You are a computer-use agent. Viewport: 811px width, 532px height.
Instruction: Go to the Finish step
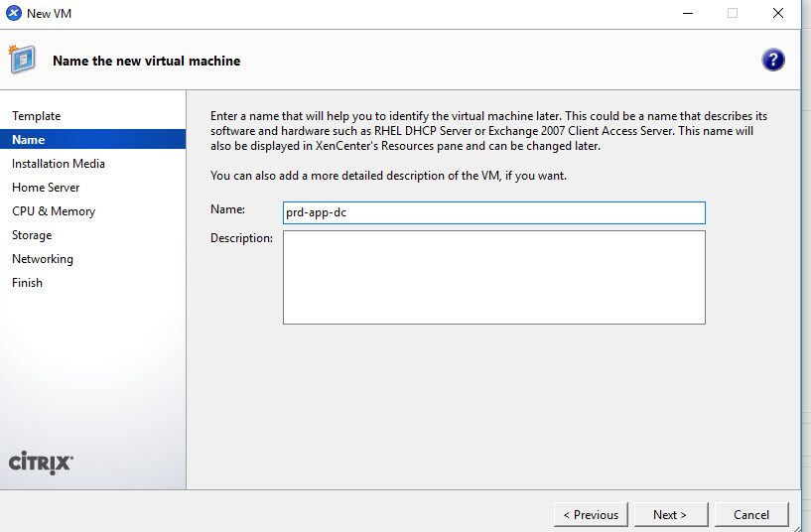click(x=28, y=283)
